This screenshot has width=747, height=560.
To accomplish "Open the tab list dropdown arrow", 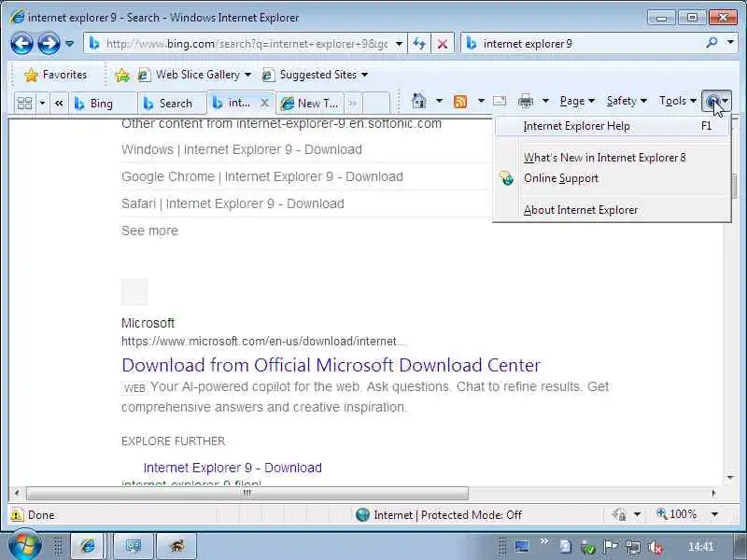I will point(42,103).
